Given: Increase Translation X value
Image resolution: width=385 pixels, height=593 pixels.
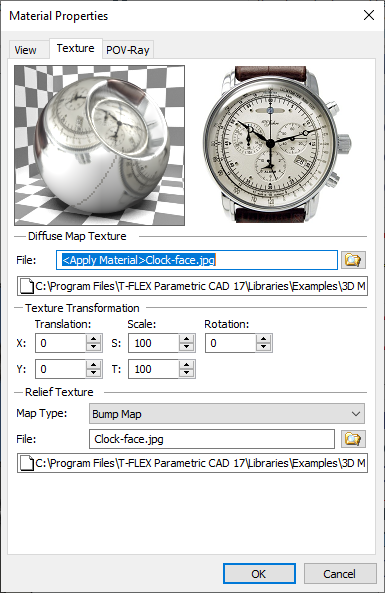Looking at the screenshot, I should pyautogui.click(x=93, y=338).
